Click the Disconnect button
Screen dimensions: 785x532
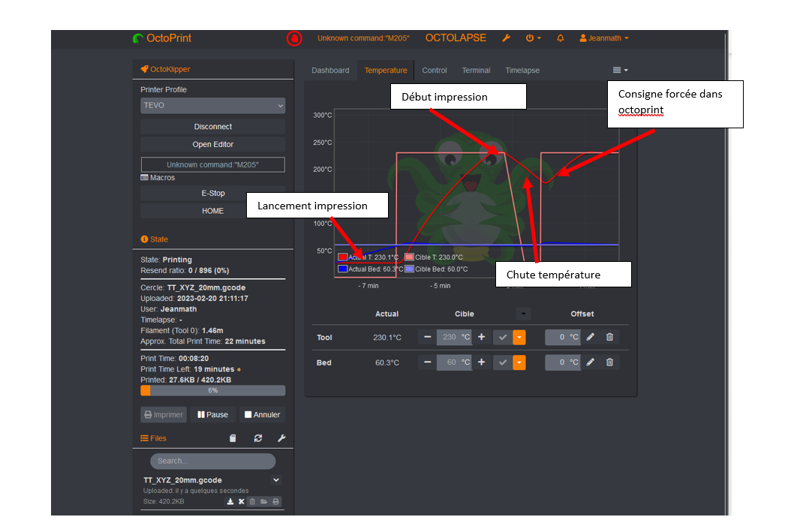[213, 127]
